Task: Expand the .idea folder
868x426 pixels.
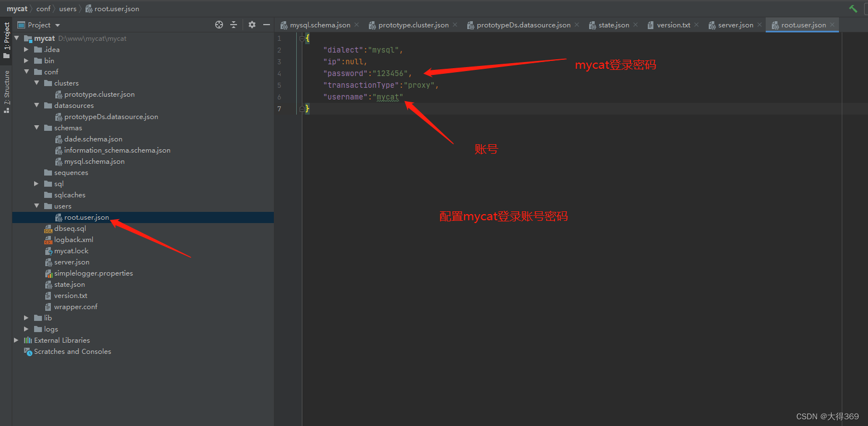Action: point(26,50)
